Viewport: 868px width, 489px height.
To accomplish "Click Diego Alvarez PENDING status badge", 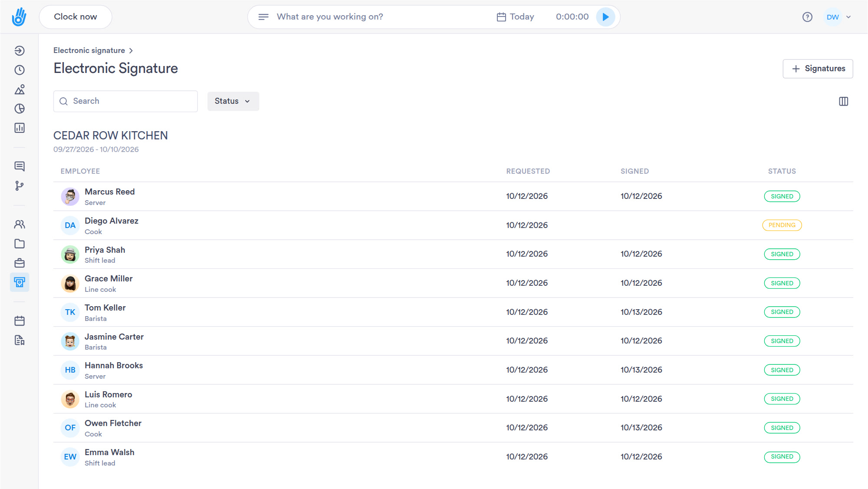I will pos(782,225).
